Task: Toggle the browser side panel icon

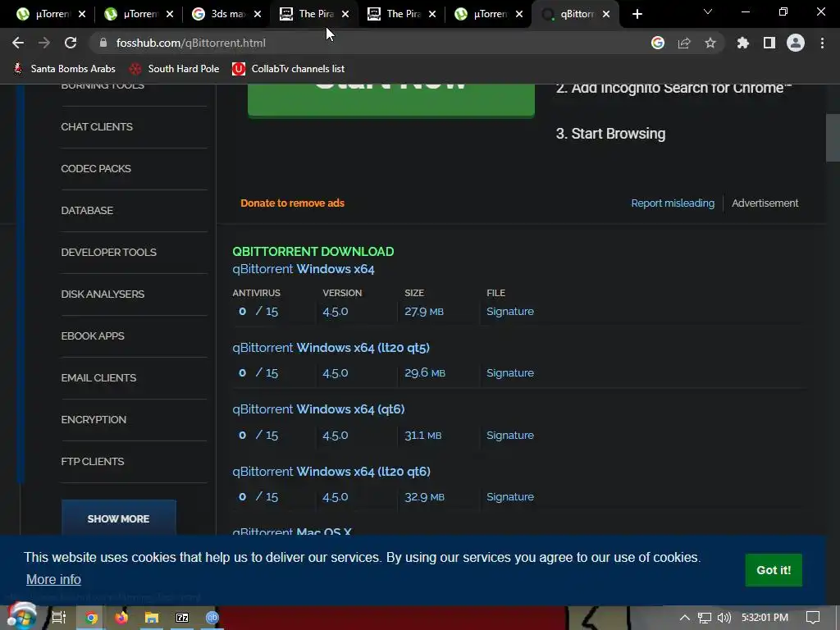Action: coord(769,43)
